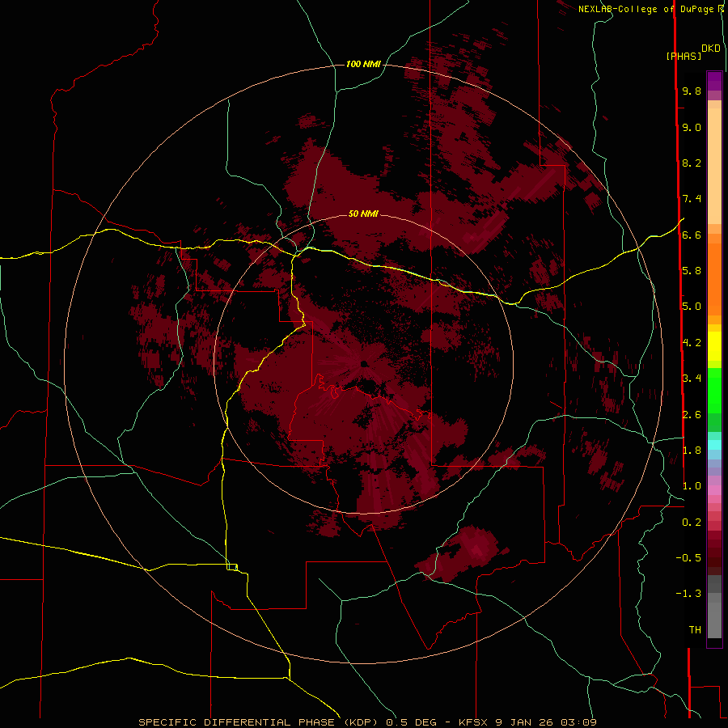Click the -1.3 value on the color scale
Viewport: 728px width, 728px height.
click(x=688, y=594)
